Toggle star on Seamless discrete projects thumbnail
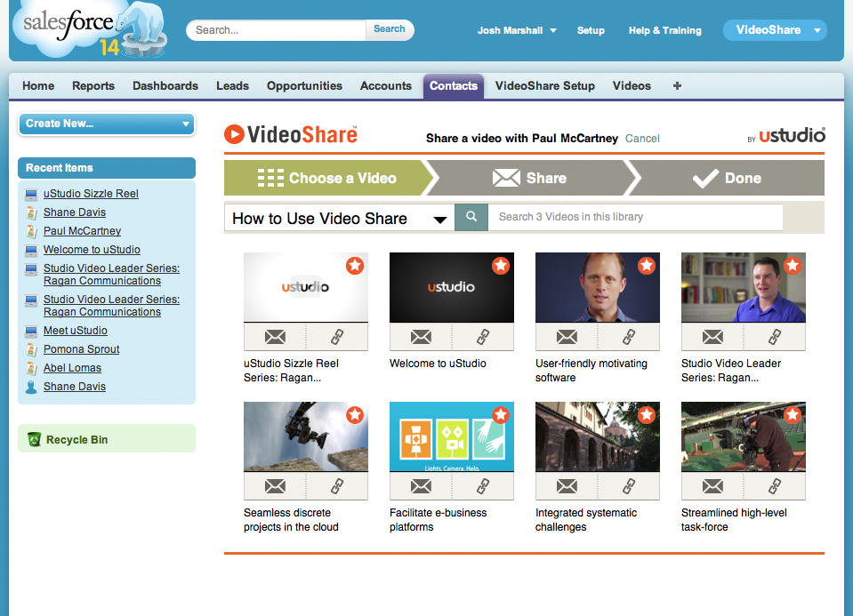The width and height of the screenshot is (853, 616). click(355, 415)
